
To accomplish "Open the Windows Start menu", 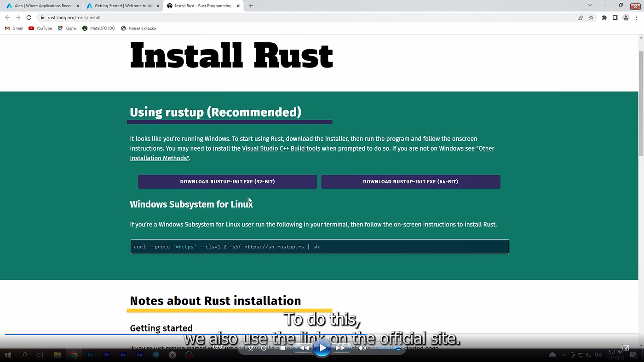I will [x=8, y=355].
